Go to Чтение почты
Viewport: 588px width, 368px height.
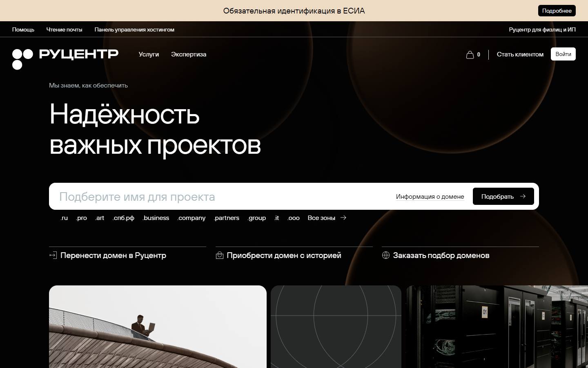coord(64,29)
